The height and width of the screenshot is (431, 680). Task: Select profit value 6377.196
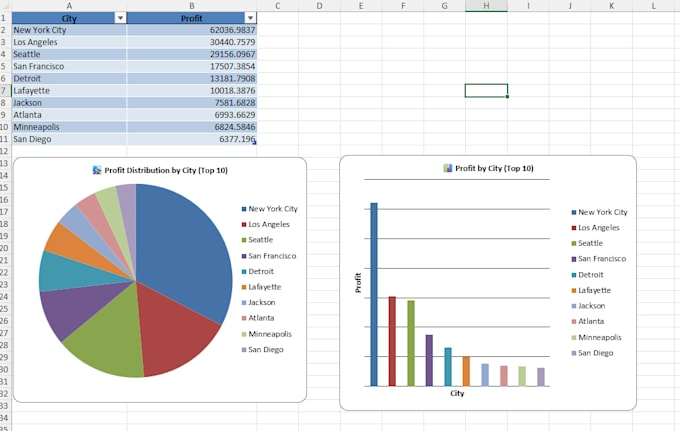[x=192, y=139]
